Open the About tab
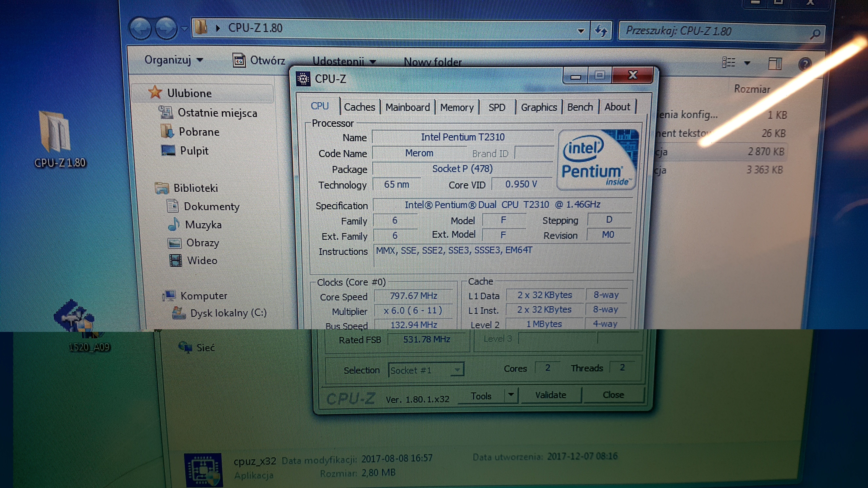Image resolution: width=868 pixels, height=488 pixels. (x=617, y=106)
